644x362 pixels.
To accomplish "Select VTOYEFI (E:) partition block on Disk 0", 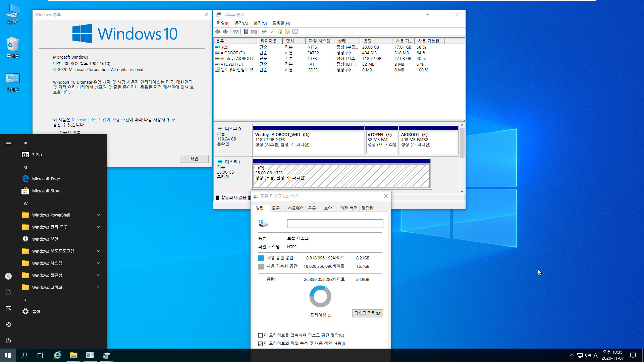I will pyautogui.click(x=381, y=140).
